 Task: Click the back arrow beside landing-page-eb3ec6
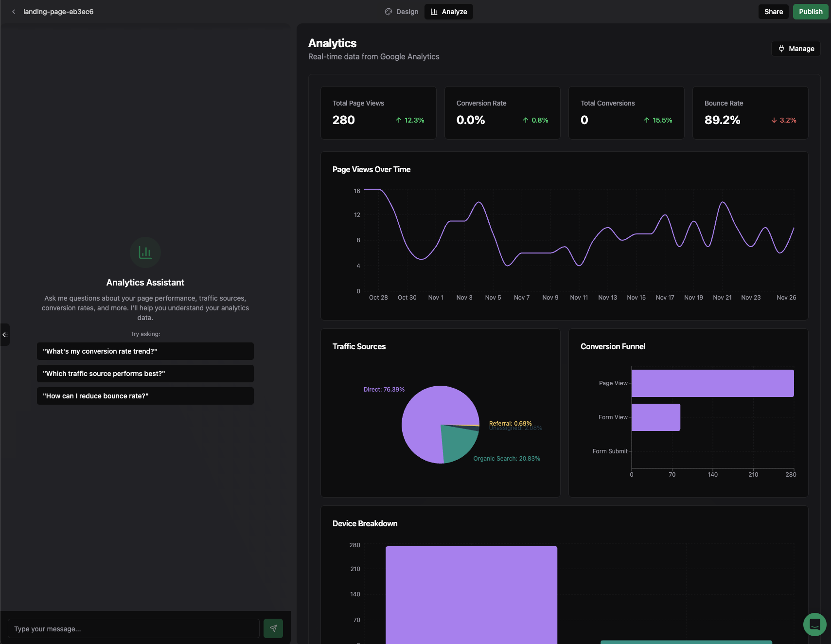[13, 11]
